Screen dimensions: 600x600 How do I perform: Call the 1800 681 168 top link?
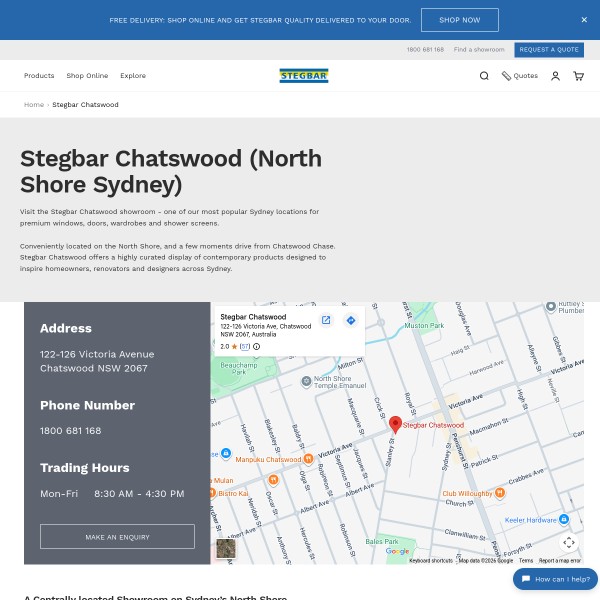[x=425, y=50]
